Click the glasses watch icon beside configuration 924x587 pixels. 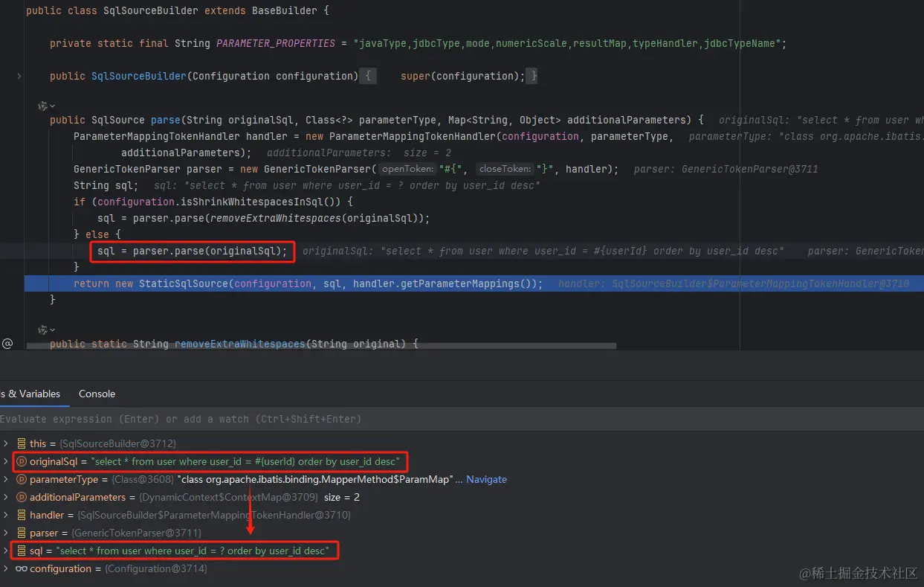(x=22, y=568)
